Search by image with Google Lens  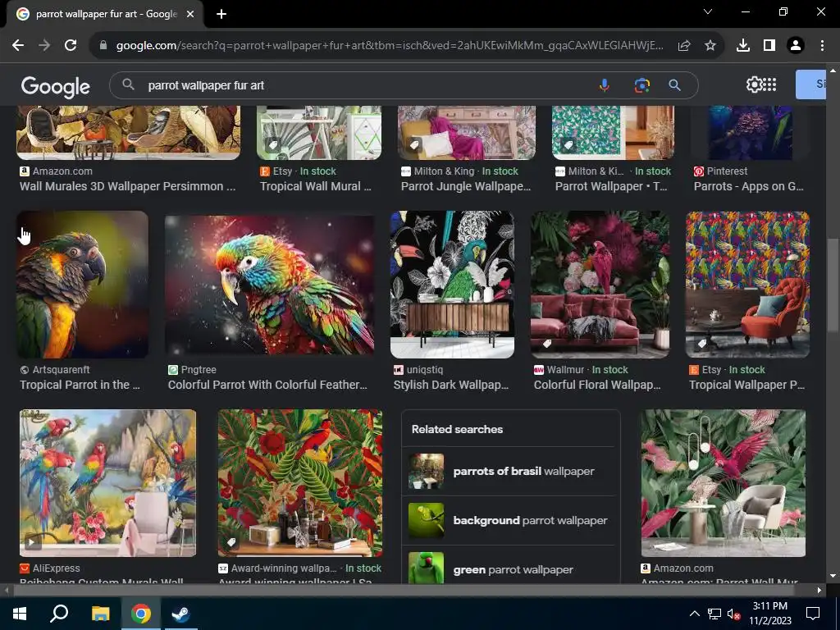(641, 85)
